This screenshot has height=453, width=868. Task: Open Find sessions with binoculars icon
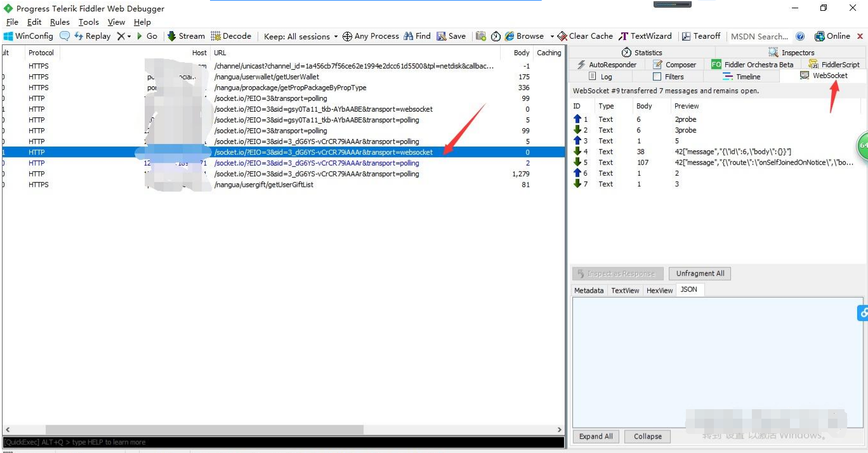[x=417, y=36]
